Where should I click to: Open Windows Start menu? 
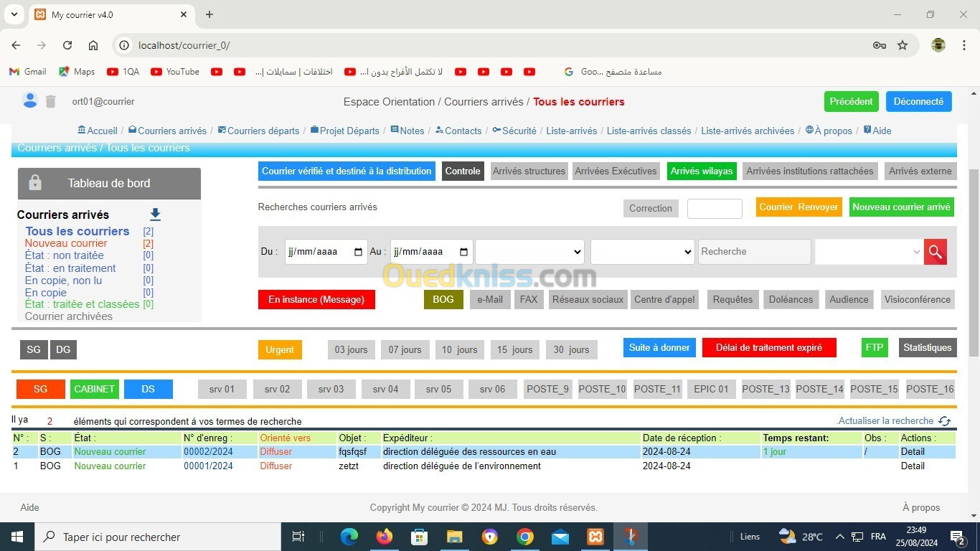[17, 537]
